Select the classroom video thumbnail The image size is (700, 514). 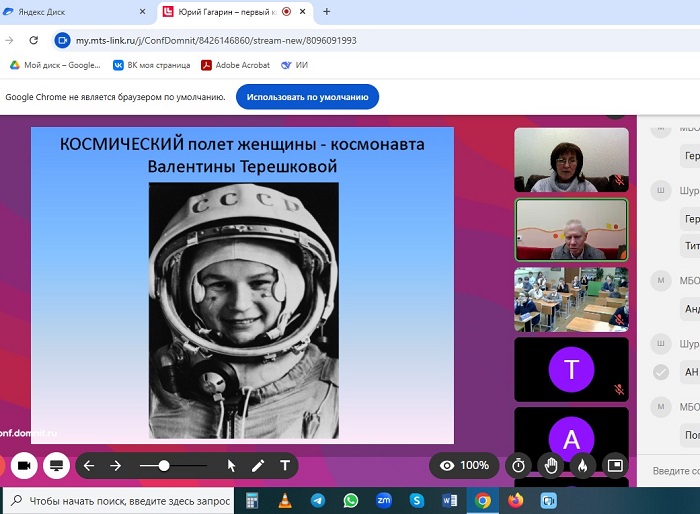(x=571, y=298)
